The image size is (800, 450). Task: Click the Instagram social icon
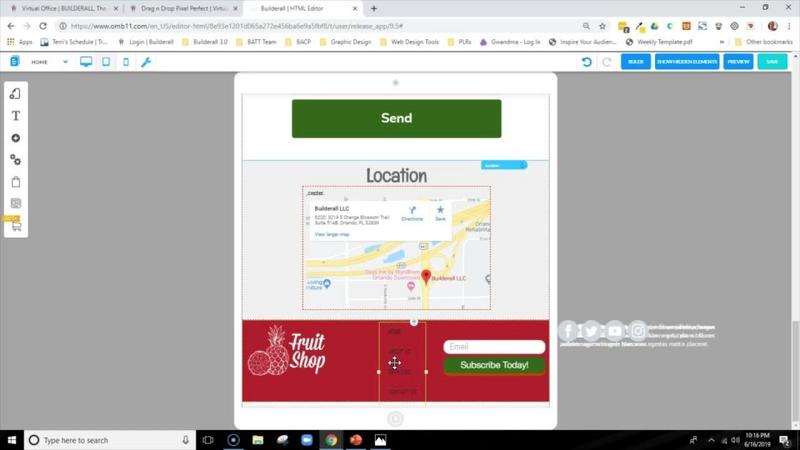pyautogui.click(x=638, y=331)
